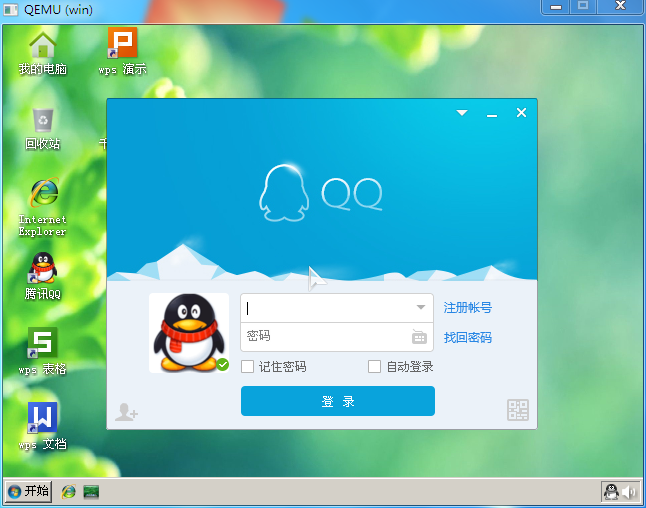Focus the 密码 password field
This screenshot has height=508, width=646.
point(337,337)
